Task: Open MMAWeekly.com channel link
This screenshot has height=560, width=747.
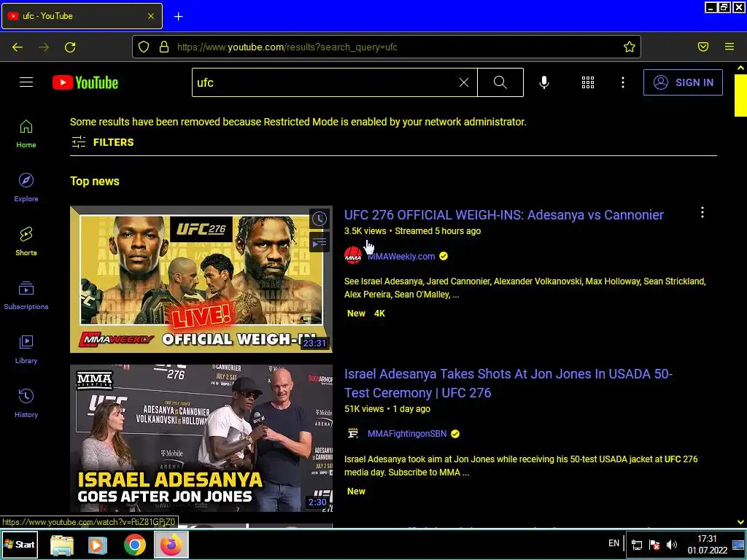Action: click(401, 256)
